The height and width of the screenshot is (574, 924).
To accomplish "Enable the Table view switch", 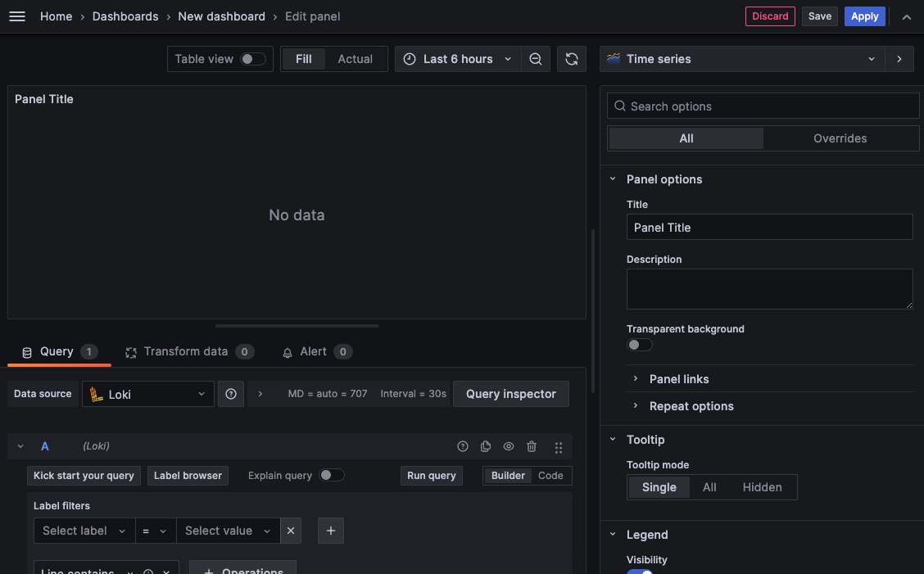I will point(252,59).
